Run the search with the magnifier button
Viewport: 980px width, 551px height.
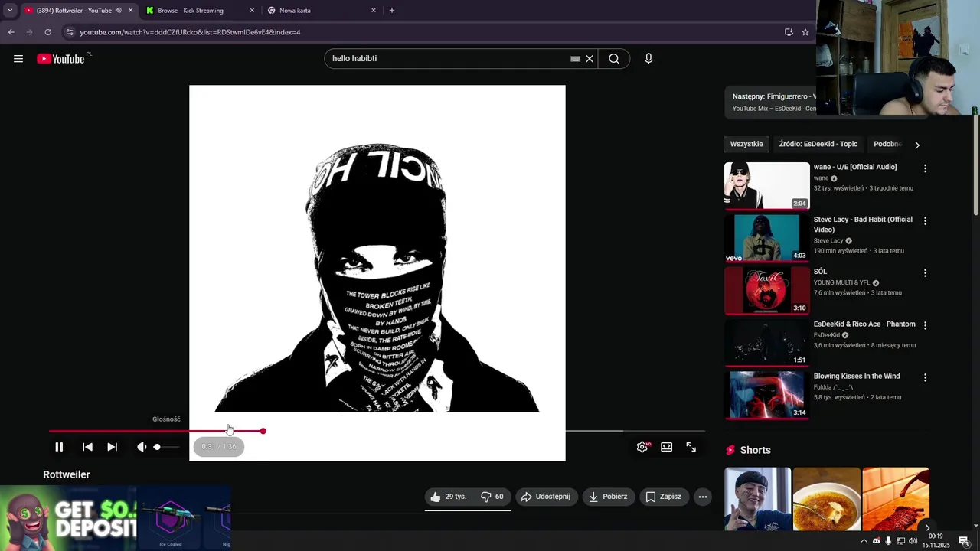tap(614, 59)
